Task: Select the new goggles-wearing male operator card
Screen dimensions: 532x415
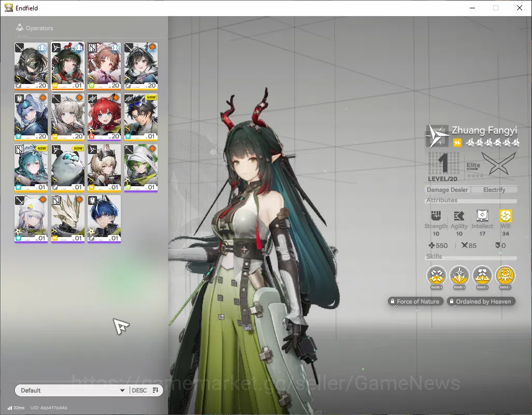Action: (x=141, y=117)
